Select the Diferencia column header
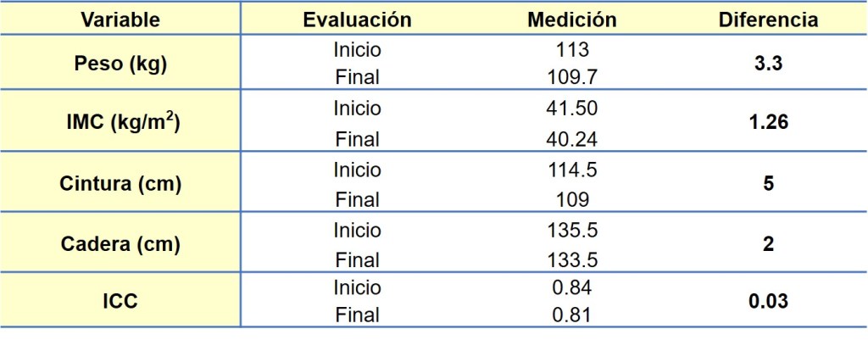Screen dimensions: 868x340 click(768, 20)
